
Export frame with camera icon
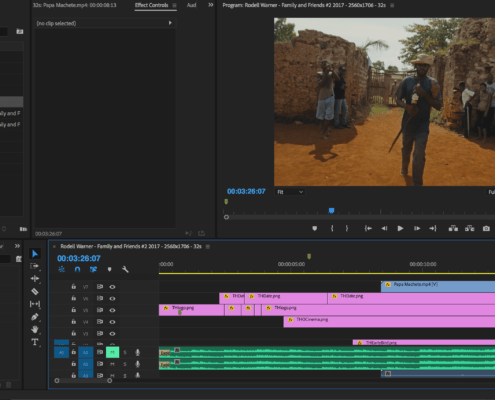coord(486,228)
